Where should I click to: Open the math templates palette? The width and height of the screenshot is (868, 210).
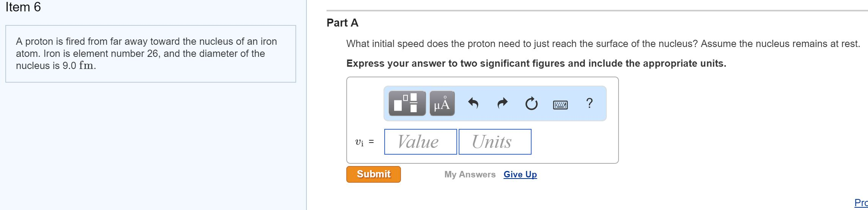coord(407,103)
